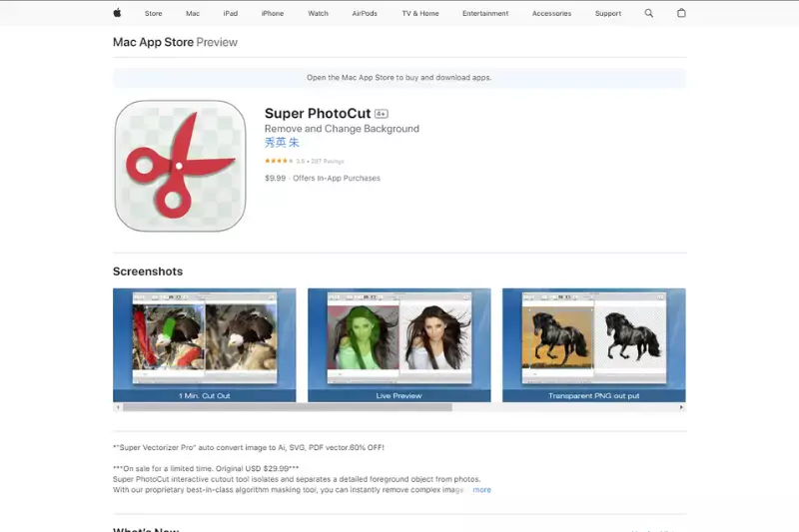Open the shopping bag icon
Viewport: 799px width, 532px height.
(681, 13)
